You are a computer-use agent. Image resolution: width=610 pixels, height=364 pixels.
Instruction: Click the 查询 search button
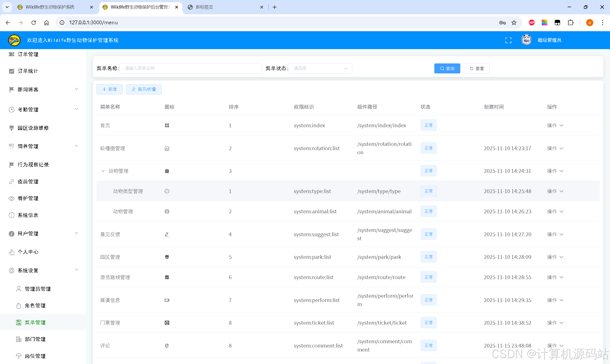point(447,68)
